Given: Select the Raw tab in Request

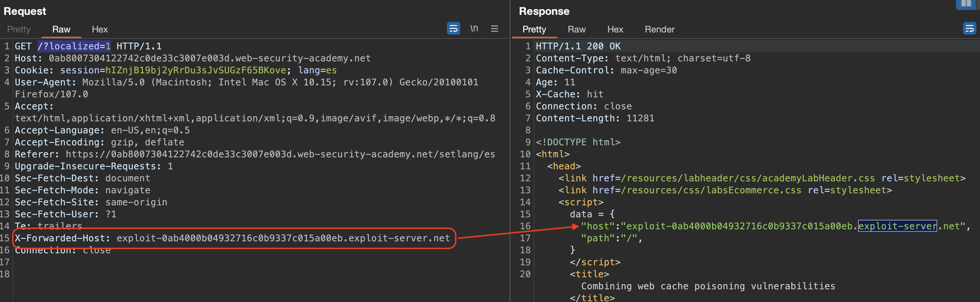Looking at the screenshot, I should [61, 29].
